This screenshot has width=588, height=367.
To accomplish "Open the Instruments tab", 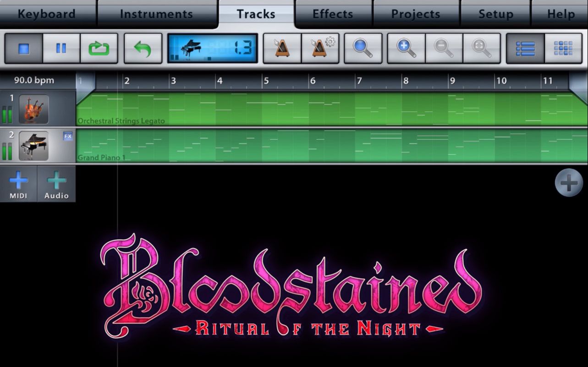I will (x=156, y=14).
